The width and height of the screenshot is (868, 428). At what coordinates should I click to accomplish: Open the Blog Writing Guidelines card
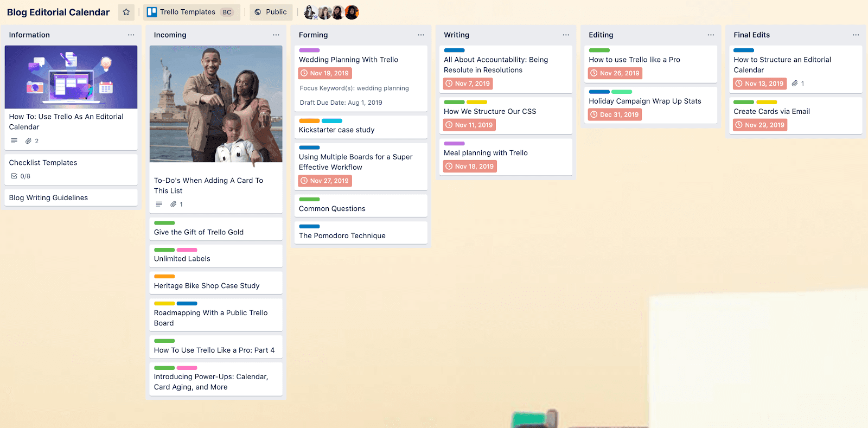click(x=71, y=197)
